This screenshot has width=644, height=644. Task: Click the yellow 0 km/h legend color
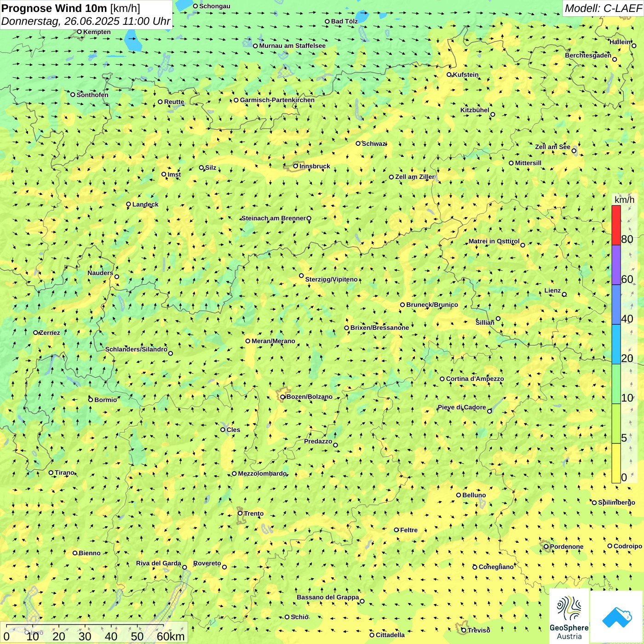(616, 463)
